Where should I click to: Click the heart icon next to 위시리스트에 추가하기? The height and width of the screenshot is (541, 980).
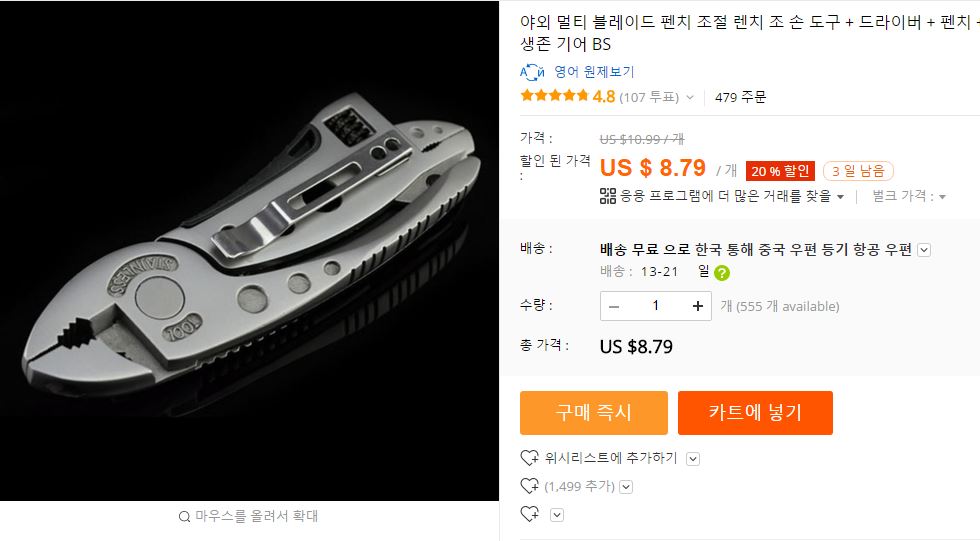tap(530, 458)
